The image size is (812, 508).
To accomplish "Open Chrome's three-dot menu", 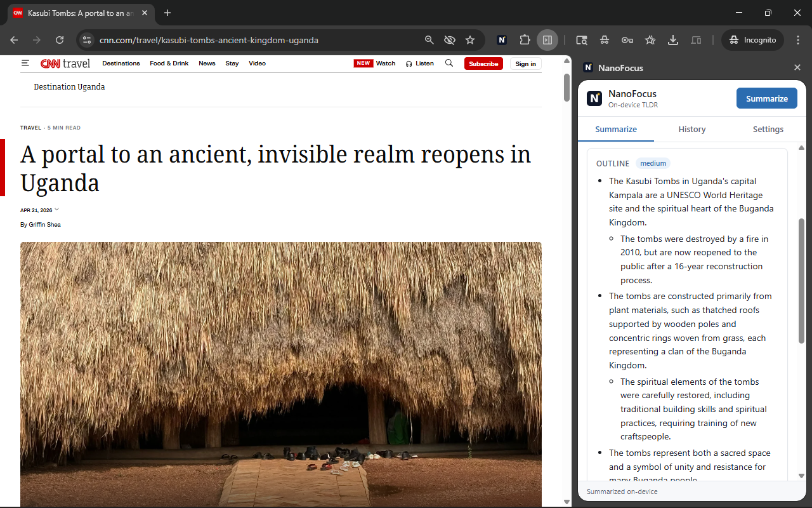I will 798,39.
